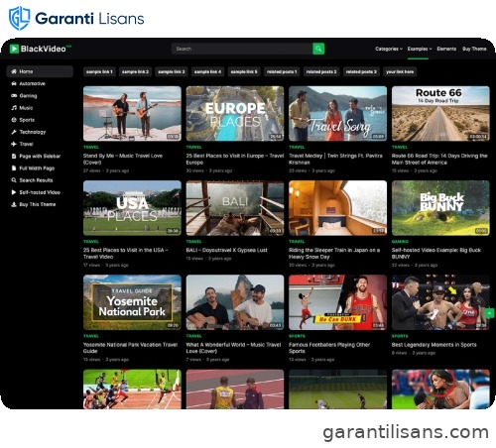Open the Home item house icon
496x448 pixels.
tap(14, 71)
